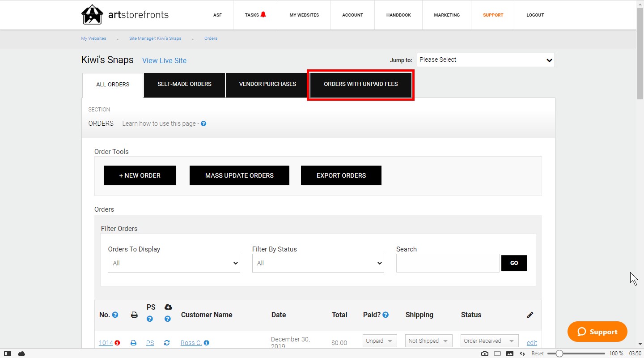Click the Mass Update Orders button

tap(239, 175)
